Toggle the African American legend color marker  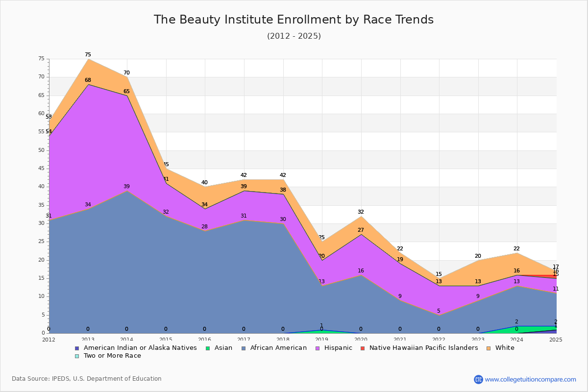pos(243,348)
